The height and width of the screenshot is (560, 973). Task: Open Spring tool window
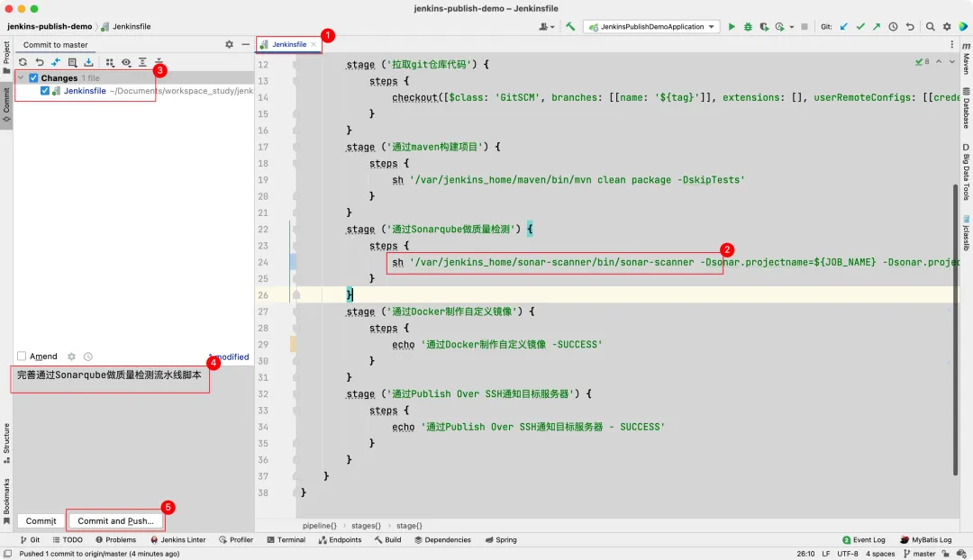pyautogui.click(x=501, y=539)
